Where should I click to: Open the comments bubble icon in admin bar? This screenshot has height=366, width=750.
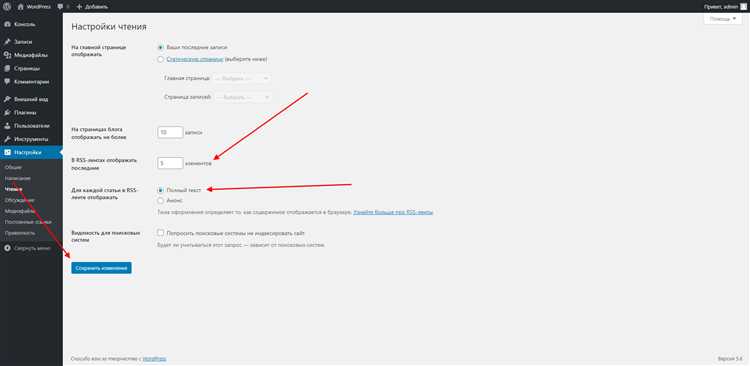[x=60, y=7]
